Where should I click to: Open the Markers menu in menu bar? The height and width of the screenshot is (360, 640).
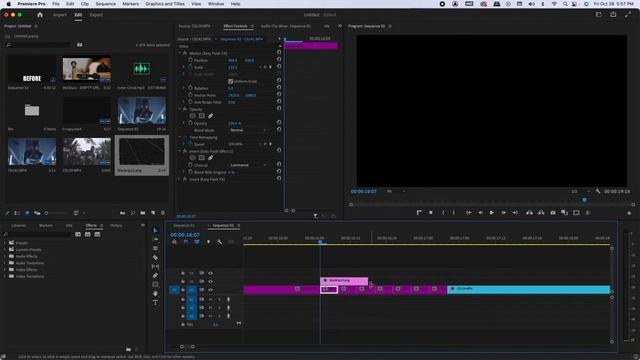click(131, 4)
